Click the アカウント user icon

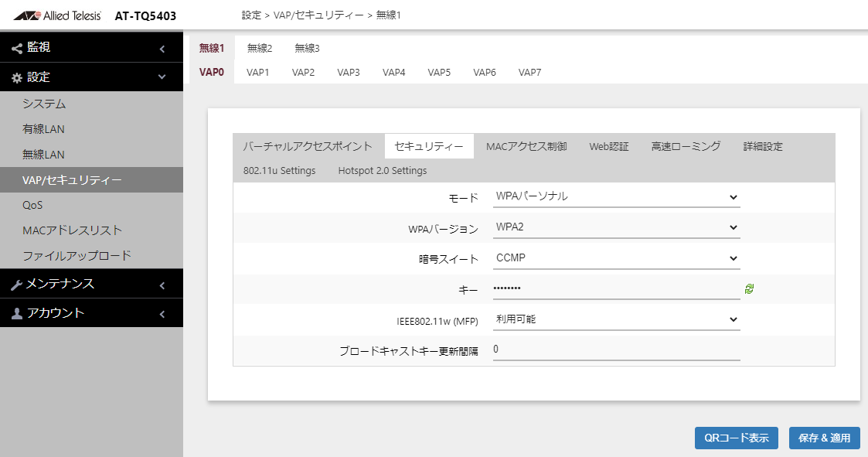tap(16, 313)
